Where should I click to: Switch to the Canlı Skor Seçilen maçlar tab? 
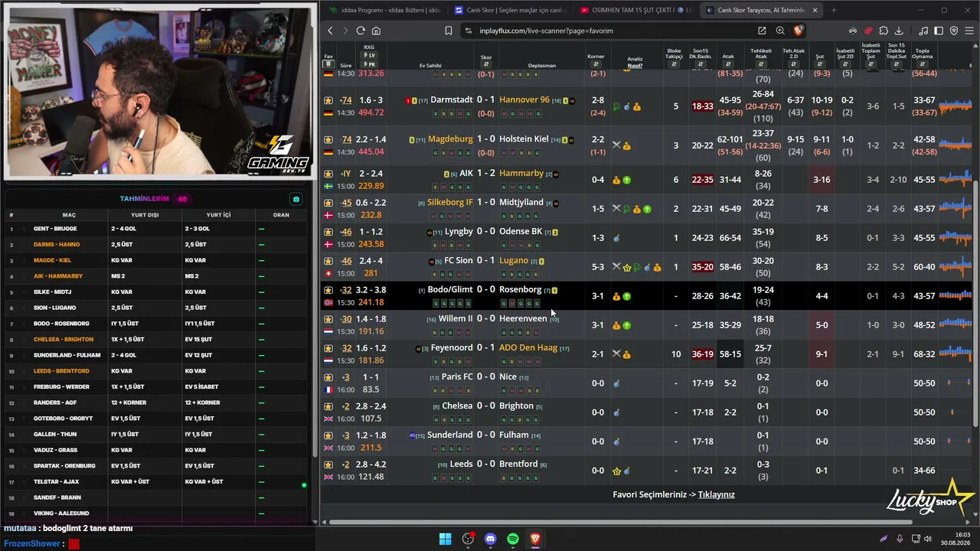coord(510,10)
